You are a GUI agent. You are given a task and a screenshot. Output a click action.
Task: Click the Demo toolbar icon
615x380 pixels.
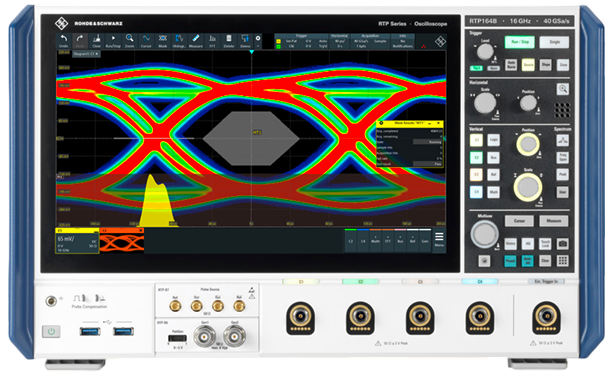point(245,41)
